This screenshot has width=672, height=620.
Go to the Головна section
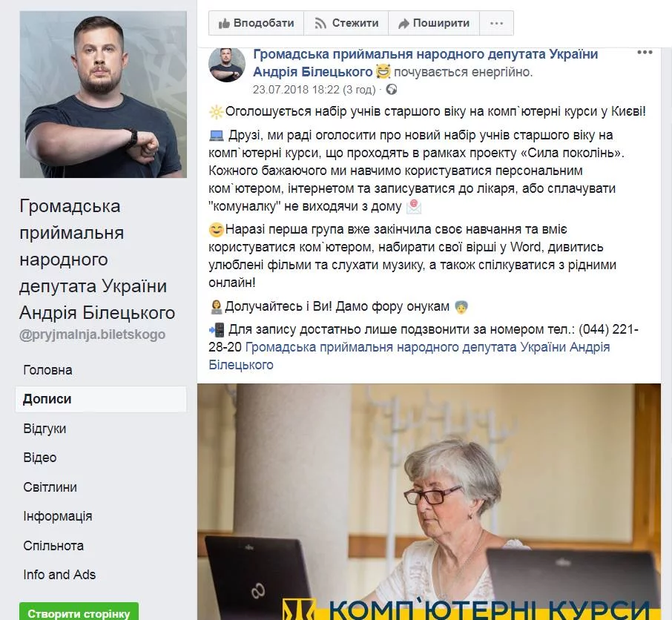click(x=47, y=370)
